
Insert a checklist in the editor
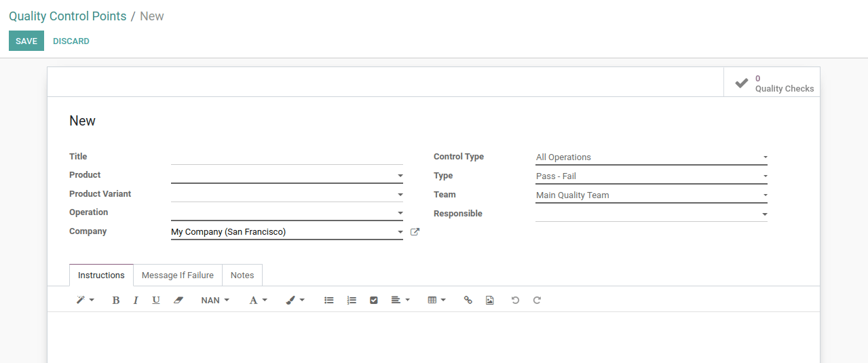pos(373,300)
